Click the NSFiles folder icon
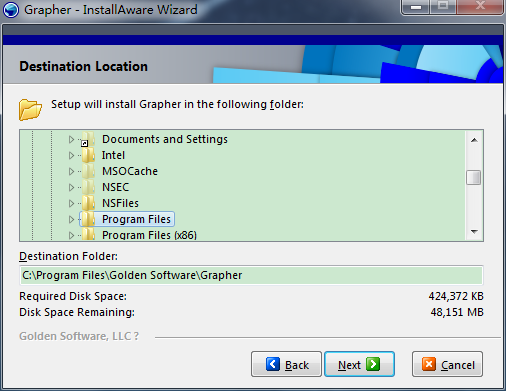The width and height of the screenshot is (506, 391). point(88,203)
